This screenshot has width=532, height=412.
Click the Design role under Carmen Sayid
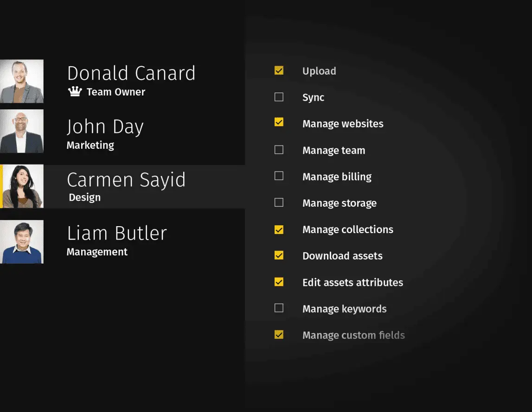84,197
